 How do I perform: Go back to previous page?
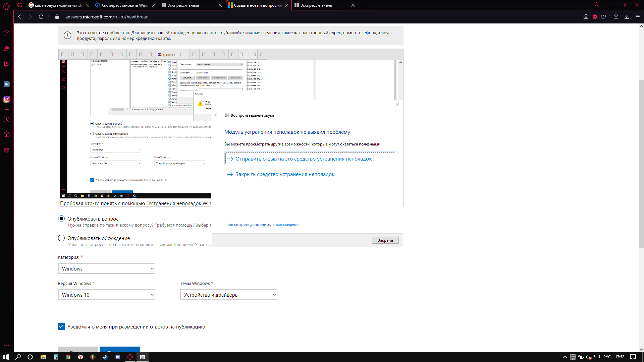pyautogui.click(x=19, y=17)
